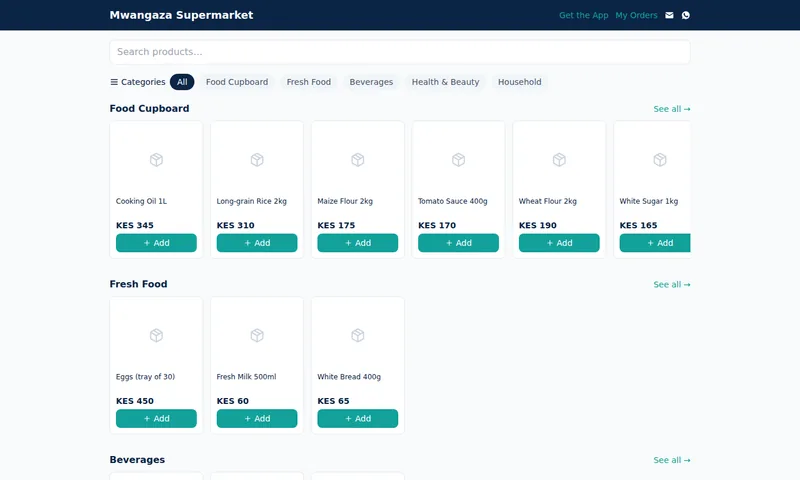Viewport: 800px width, 480px height.
Task: Click White Sugar 1kg product image placeholder
Action: coord(660,160)
